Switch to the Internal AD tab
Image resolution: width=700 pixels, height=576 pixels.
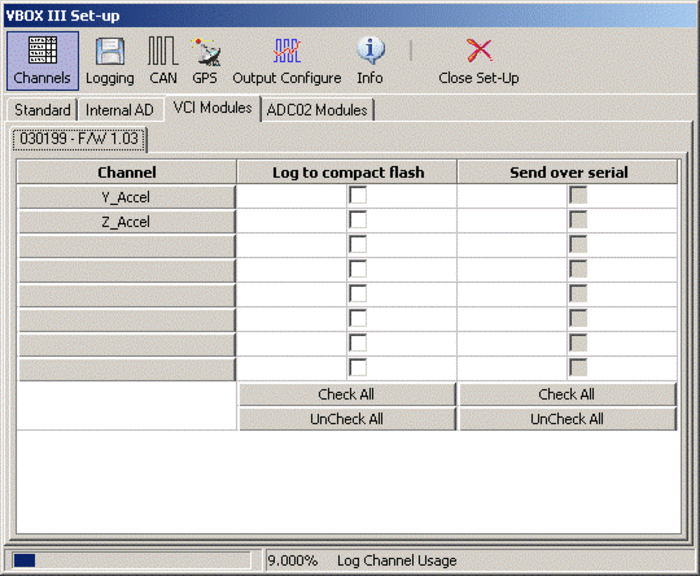pos(119,110)
